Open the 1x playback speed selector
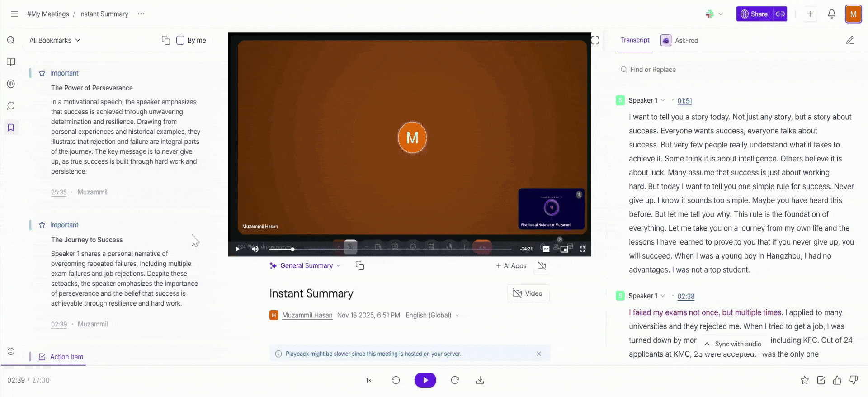868x397 pixels. click(368, 380)
